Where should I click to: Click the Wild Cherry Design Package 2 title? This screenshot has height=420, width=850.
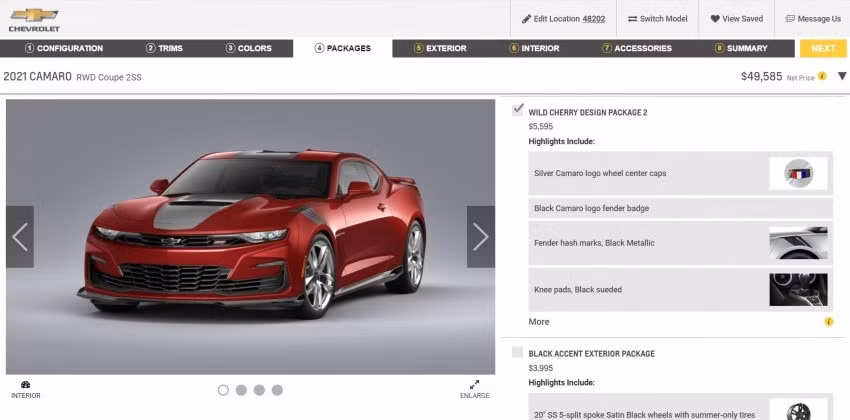click(588, 113)
